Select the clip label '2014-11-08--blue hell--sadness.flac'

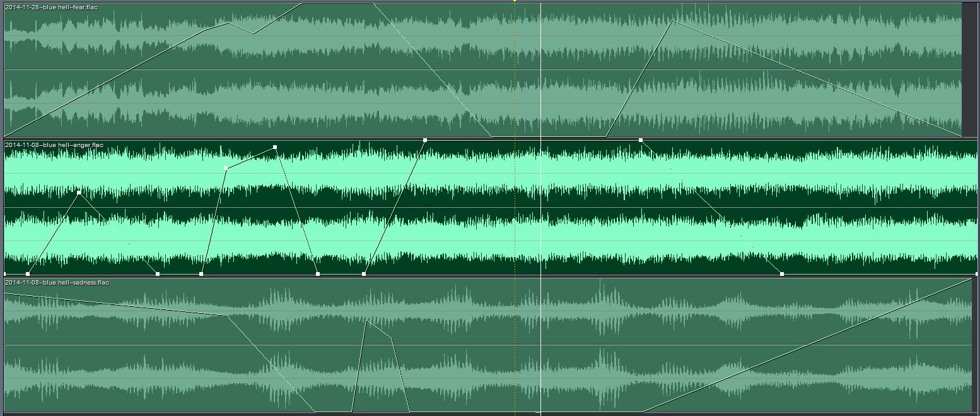[x=57, y=282]
